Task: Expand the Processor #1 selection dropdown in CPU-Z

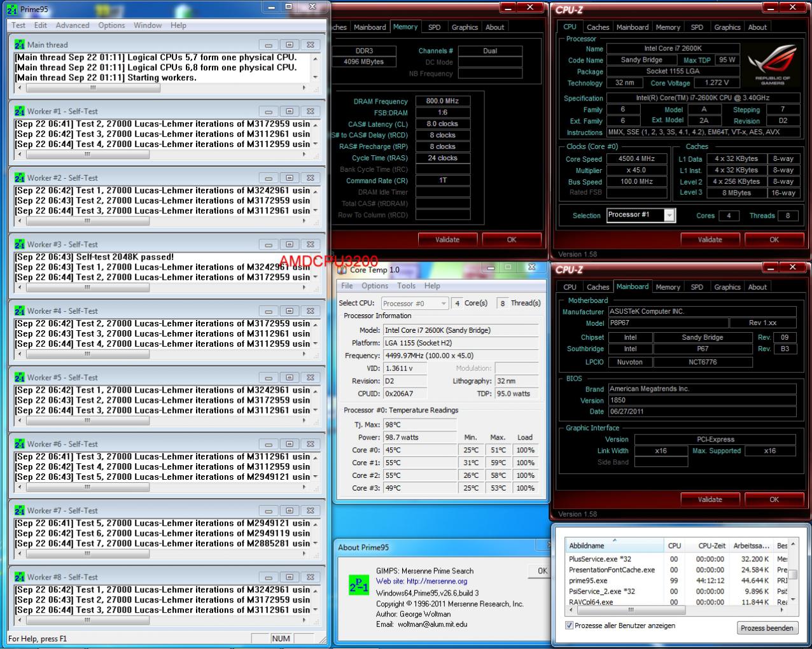Action: click(669, 216)
